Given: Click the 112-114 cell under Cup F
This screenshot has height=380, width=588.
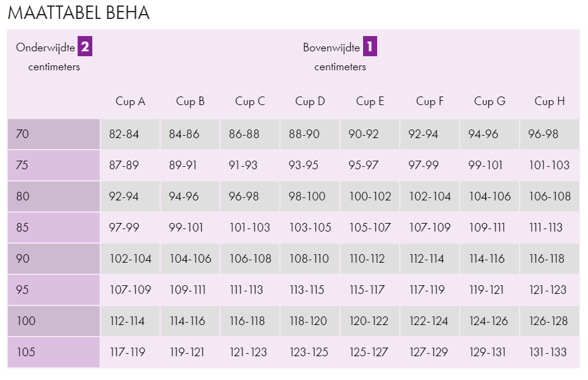Looking at the screenshot, I should pos(430,258).
